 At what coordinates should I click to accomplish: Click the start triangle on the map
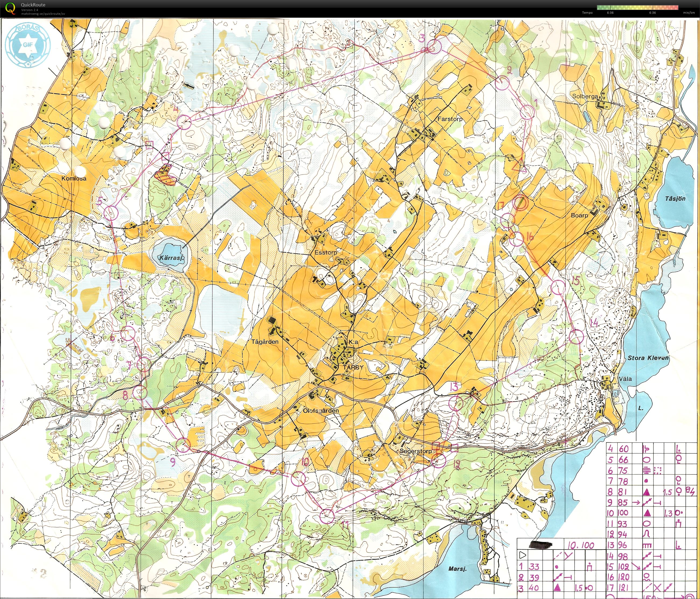coord(520,166)
